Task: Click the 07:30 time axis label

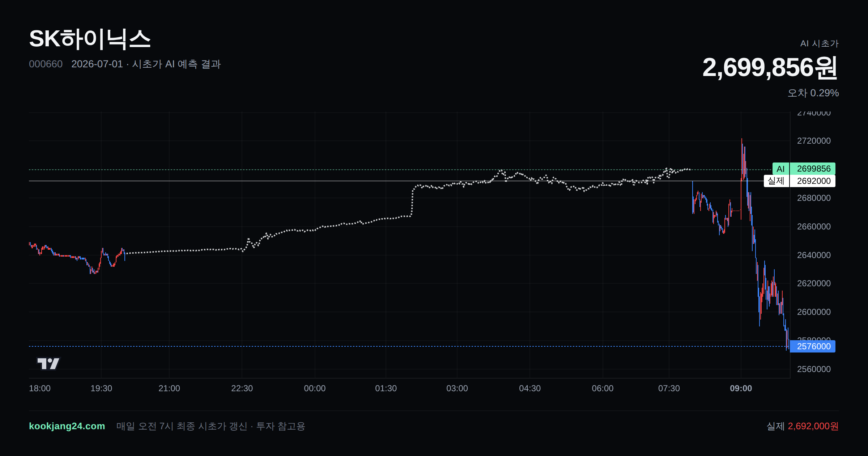Action: tap(669, 388)
